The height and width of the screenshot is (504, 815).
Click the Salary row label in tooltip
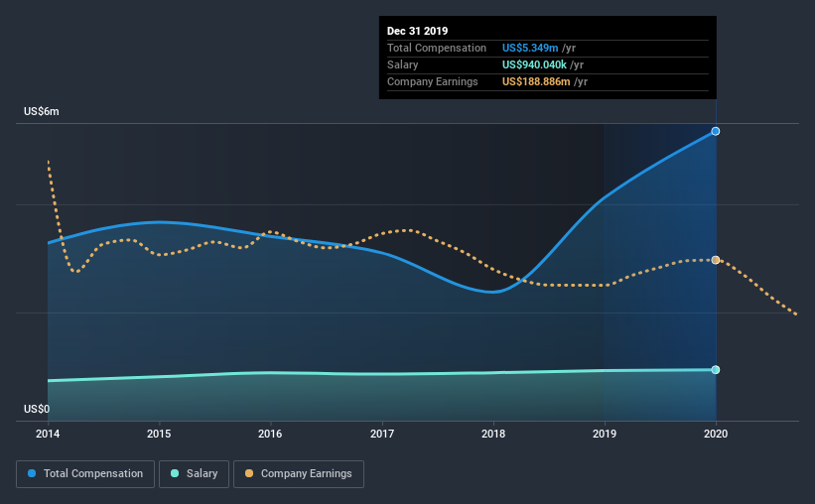pos(403,64)
